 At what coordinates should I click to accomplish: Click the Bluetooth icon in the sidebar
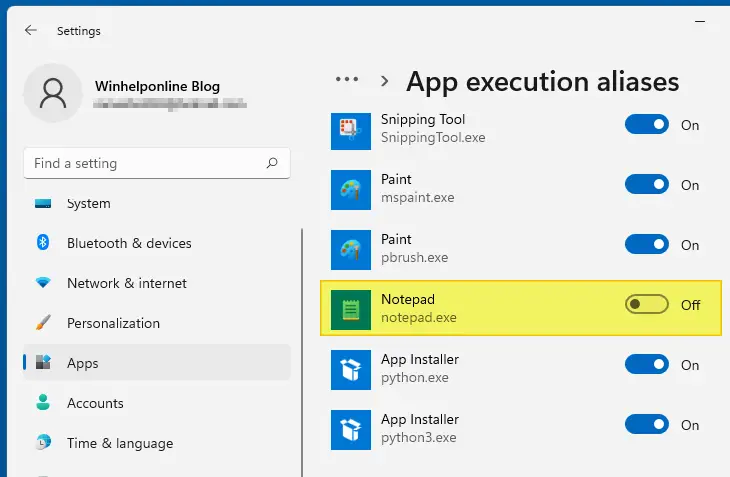43,242
